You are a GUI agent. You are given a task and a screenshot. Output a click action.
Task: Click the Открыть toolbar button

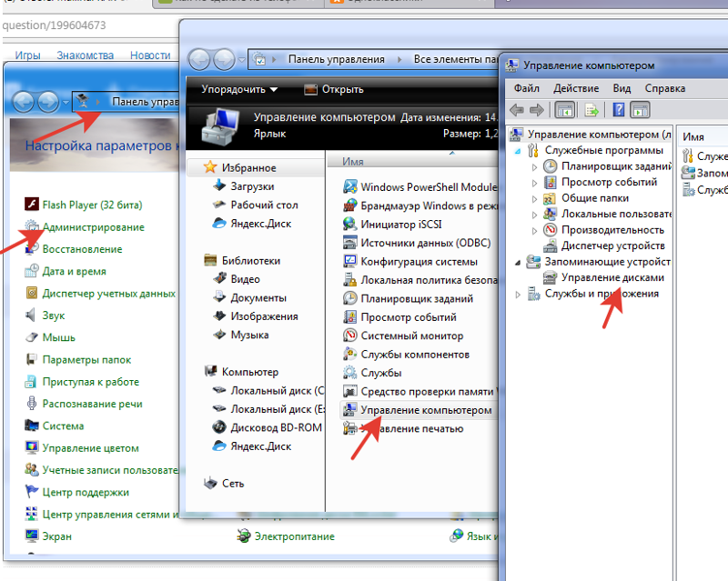(x=334, y=89)
